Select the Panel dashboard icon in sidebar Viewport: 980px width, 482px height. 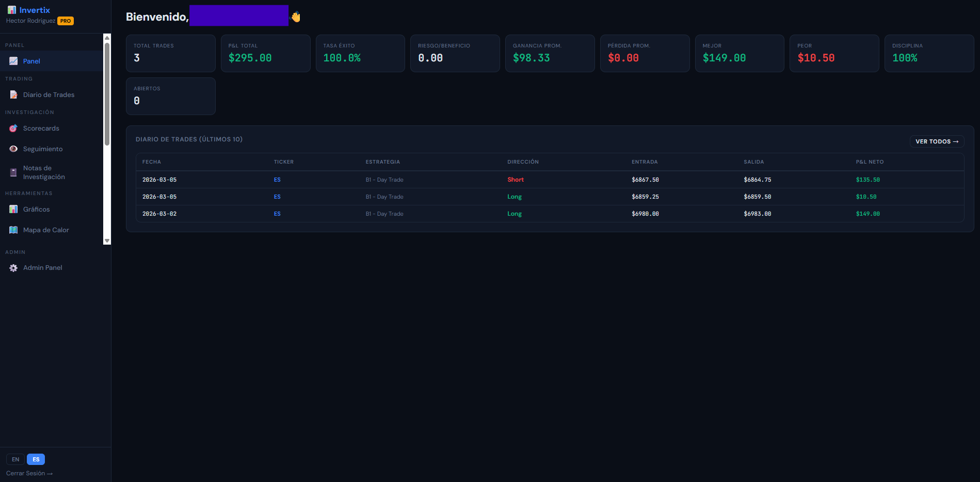(x=13, y=61)
